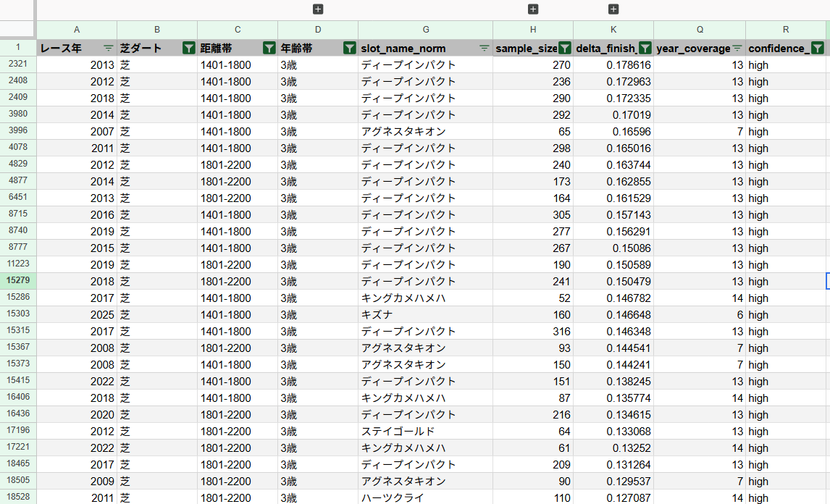This screenshot has width=830, height=504.
Task: Open filter menu for レース年 column
Action: tap(109, 49)
